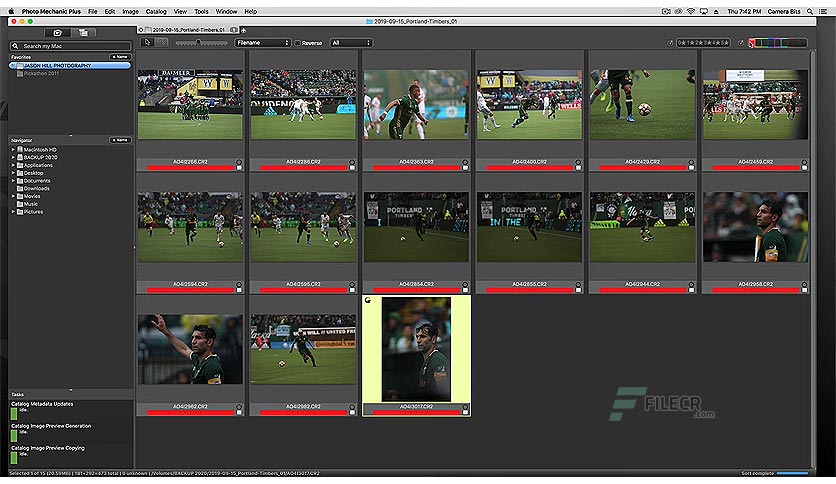Open the Filename sort dropdown
The height and width of the screenshot is (484, 836).
coord(263,43)
